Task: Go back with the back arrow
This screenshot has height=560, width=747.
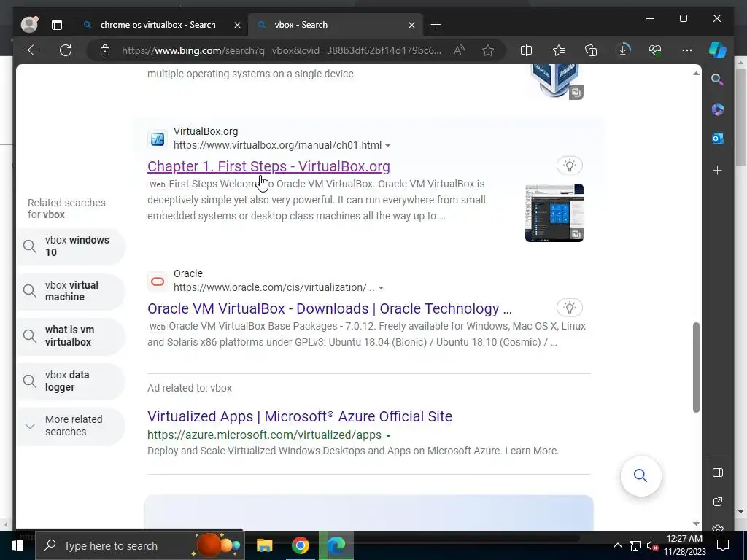Action: click(34, 50)
